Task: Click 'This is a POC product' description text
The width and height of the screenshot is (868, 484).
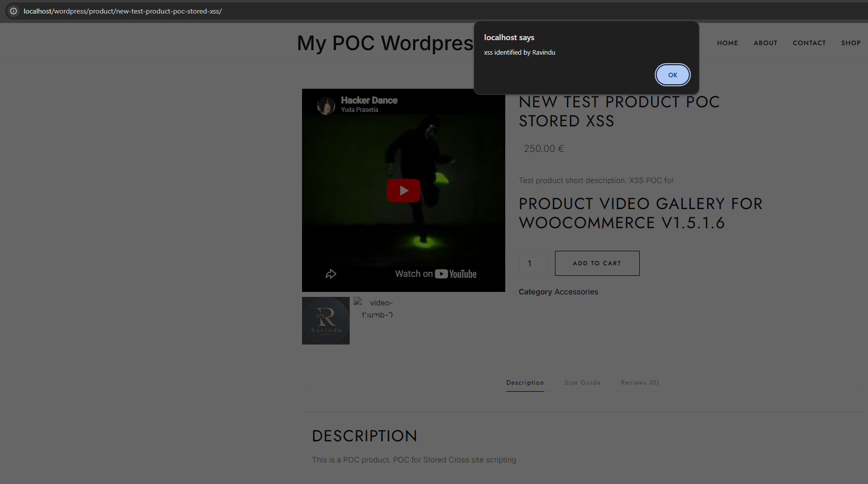Action: tap(414, 460)
